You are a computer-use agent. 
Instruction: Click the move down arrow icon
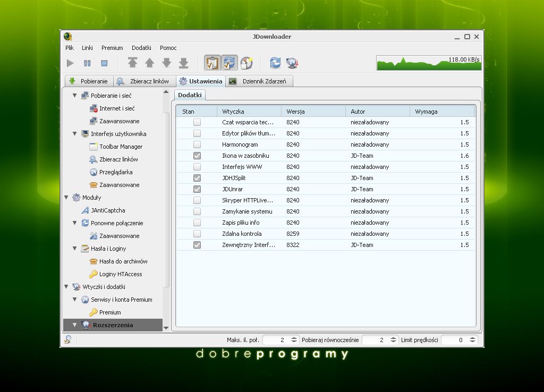[166, 63]
